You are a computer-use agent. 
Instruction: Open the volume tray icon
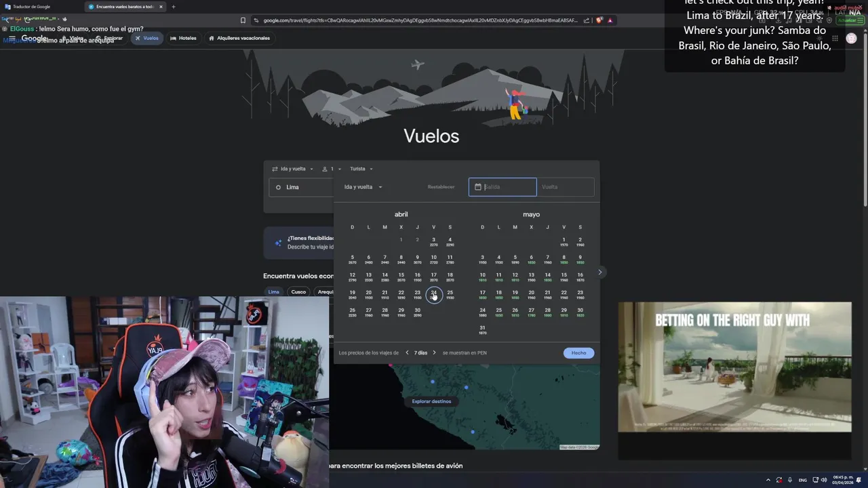click(825, 480)
